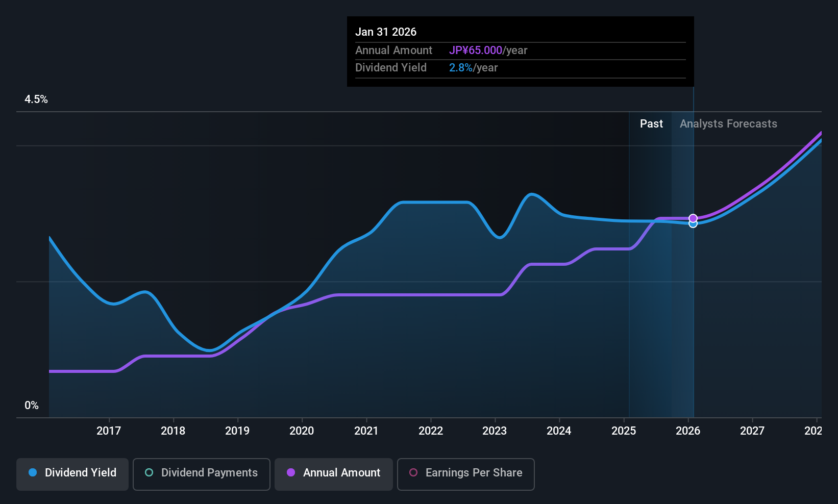The height and width of the screenshot is (504, 838).
Task: Click the 2024 x-axis label
Action: (559, 431)
